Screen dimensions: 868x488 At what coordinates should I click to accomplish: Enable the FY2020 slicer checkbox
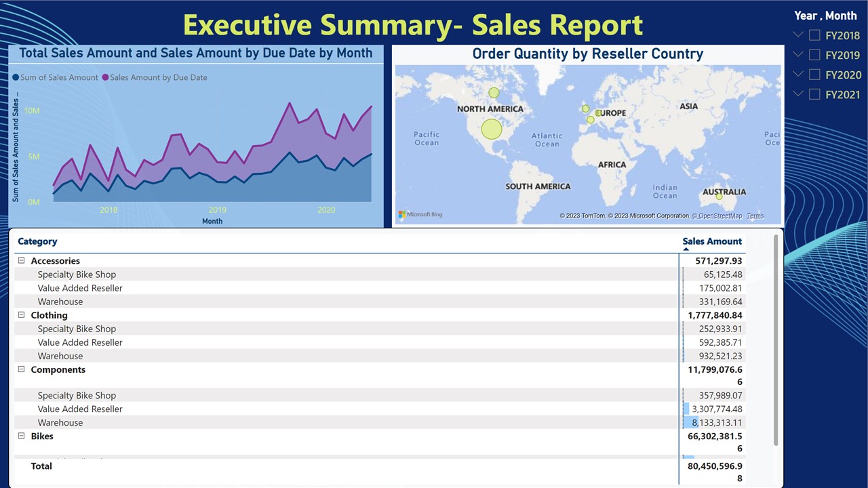814,75
